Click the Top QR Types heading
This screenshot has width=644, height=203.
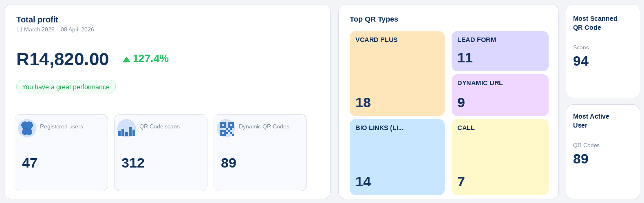[x=374, y=19]
